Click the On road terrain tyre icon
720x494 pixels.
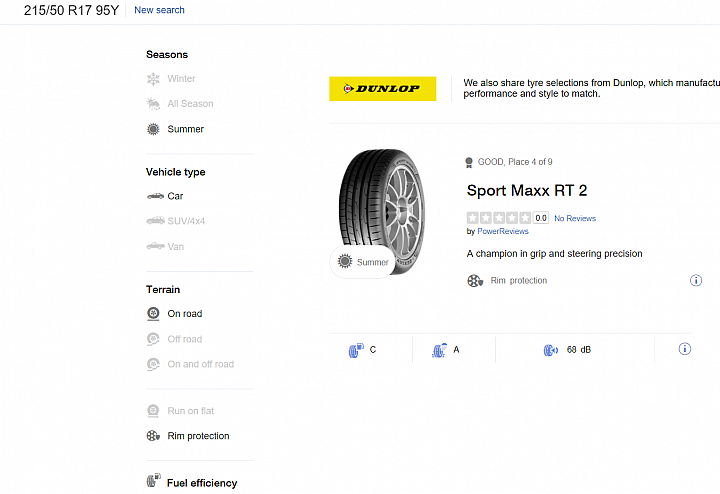tap(153, 314)
